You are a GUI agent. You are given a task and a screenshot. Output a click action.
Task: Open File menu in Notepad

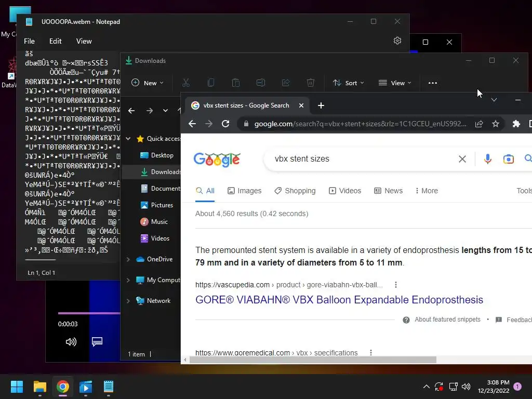click(x=29, y=41)
